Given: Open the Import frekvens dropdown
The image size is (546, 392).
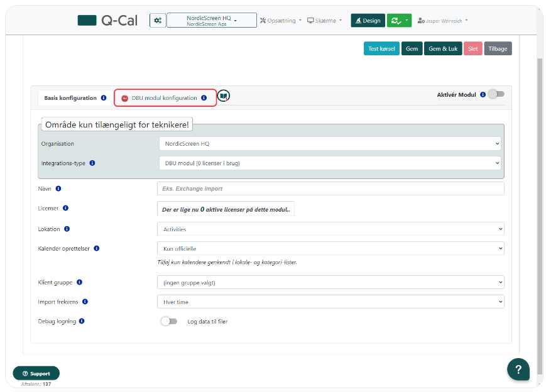Looking at the screenshot, I should point(330,302).
